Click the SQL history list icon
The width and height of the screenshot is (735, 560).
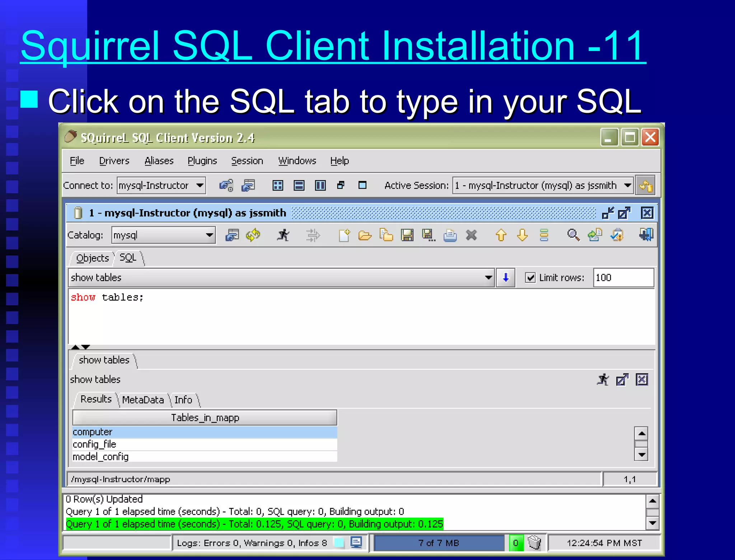pos(544,235)
